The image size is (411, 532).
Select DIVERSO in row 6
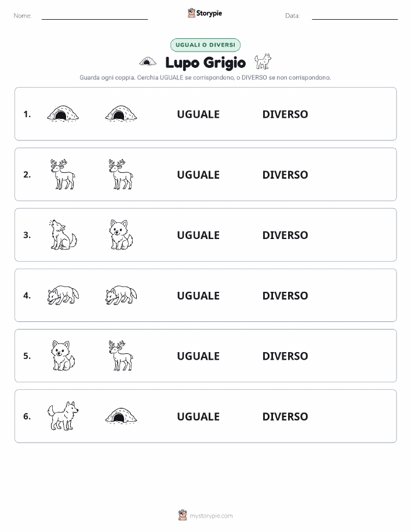285,417
